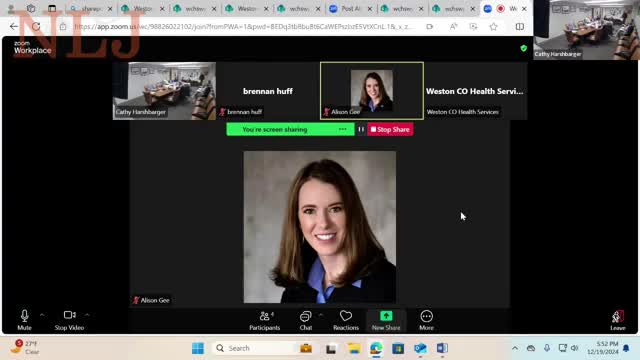Click the taskbar Search box
Viewport: 640px width, 360px height.
tap(254, 348)
